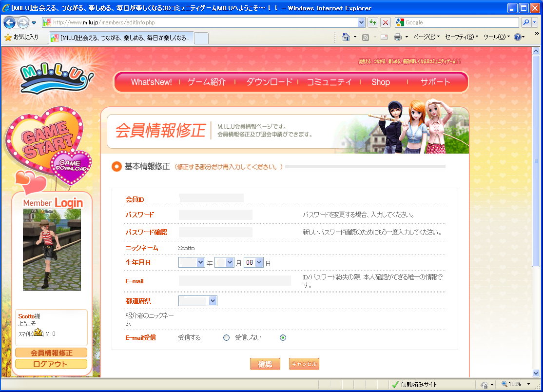
Task: Open the ダウンロード navigation item
Action: [x=269, y=82]
